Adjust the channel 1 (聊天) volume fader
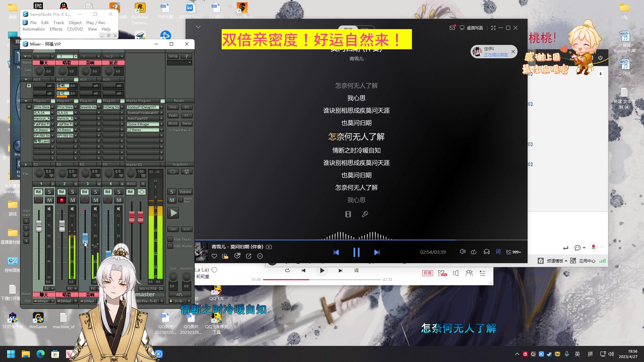Viewport: 644px width, 362px height. tap(39, 226)
